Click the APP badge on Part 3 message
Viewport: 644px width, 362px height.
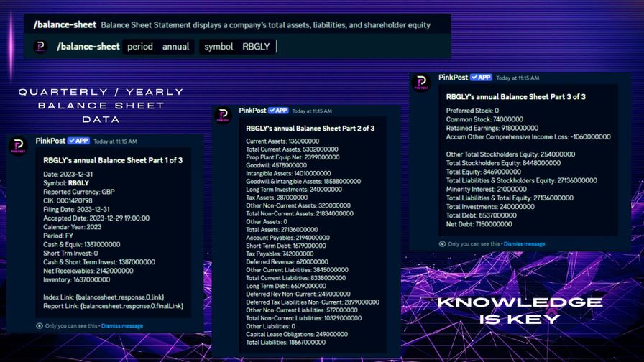point(482,77)
